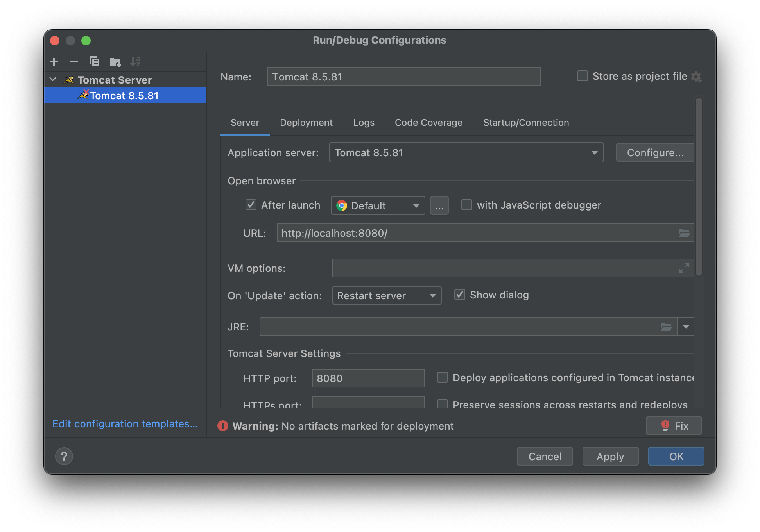Open the gear settings next to Store as project file

(696, 77)
